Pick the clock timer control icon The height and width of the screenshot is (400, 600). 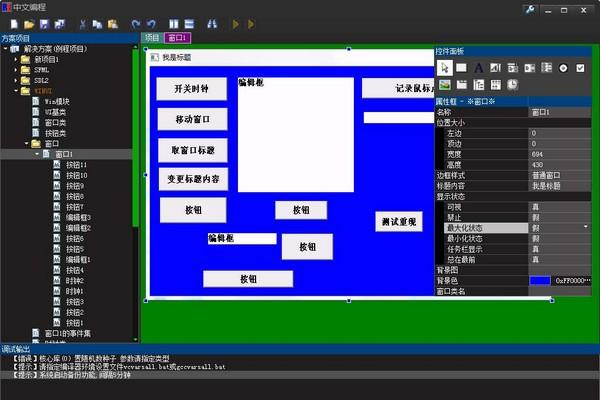pyautogui.click(x=512, y=85)
